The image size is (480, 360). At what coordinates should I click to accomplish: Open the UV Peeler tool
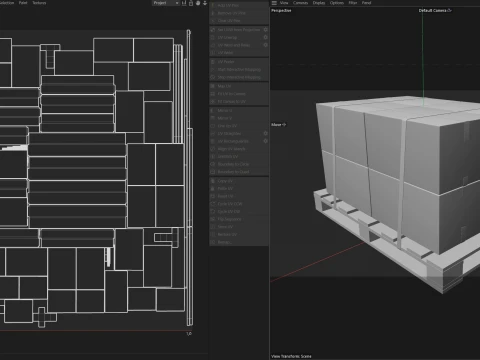239,62
